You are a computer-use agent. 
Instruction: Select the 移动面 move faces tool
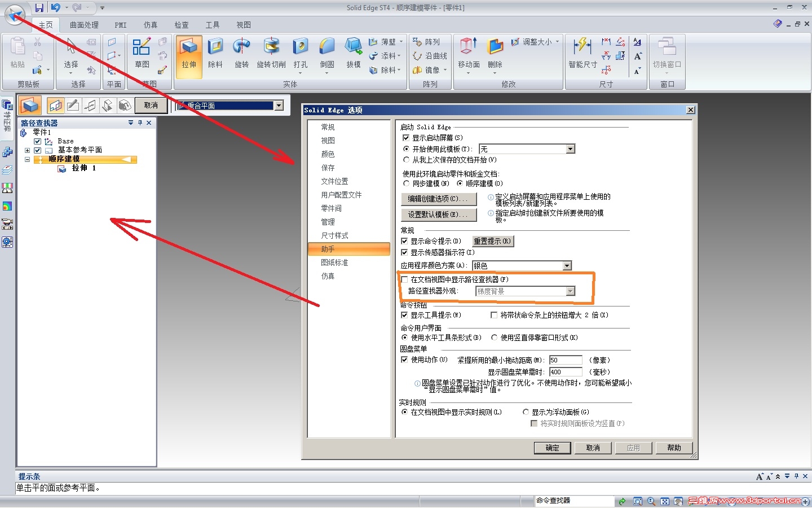click(469, 55)
